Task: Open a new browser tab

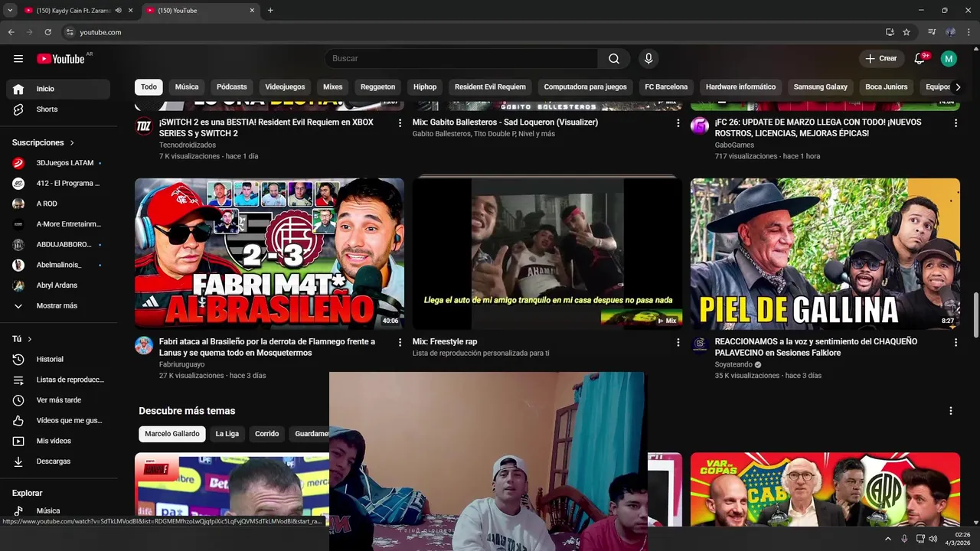Action: [270, 11]
